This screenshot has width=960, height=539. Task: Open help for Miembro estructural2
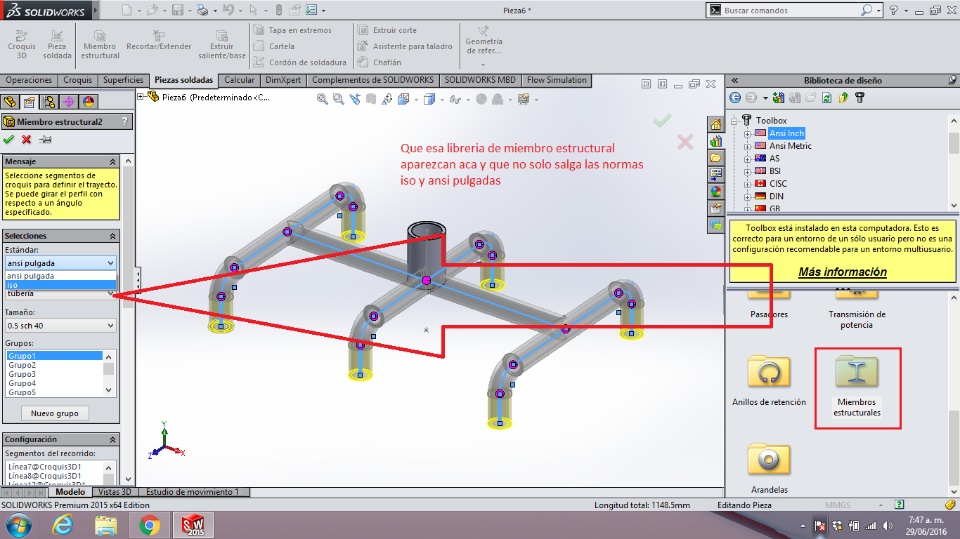[x=125, y=121]
